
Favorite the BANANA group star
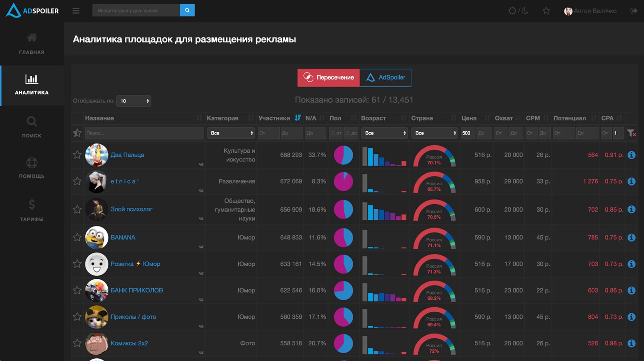[x=77, y=238]
